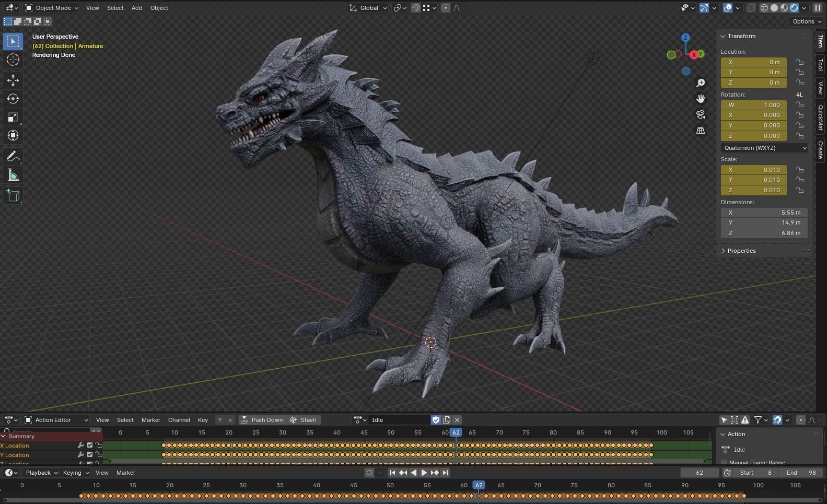The width and height of the screenshot is (827, 504).
Task: Click the Stash button
Action: click(x=304, y=420)
